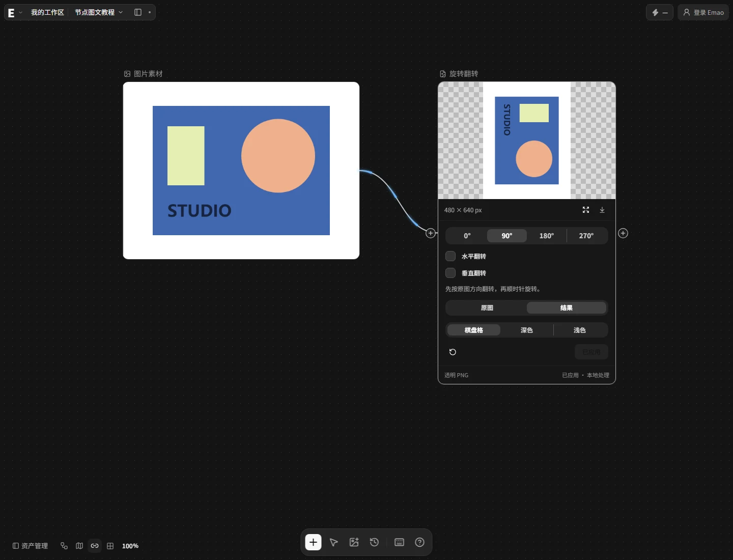Click the rotated STUDIO preview image

click(527, 141)
